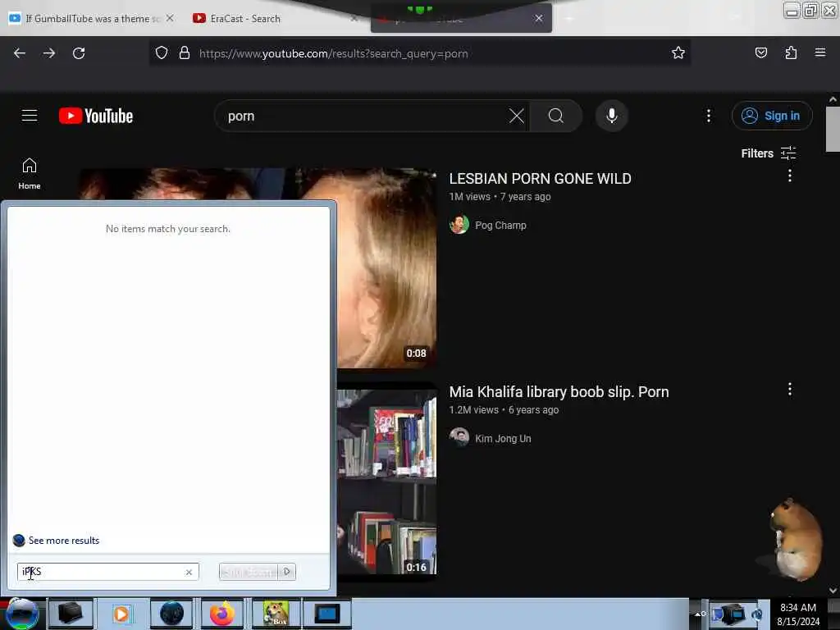
Task: Open Firefox from the taskbar
Action: 221,614
